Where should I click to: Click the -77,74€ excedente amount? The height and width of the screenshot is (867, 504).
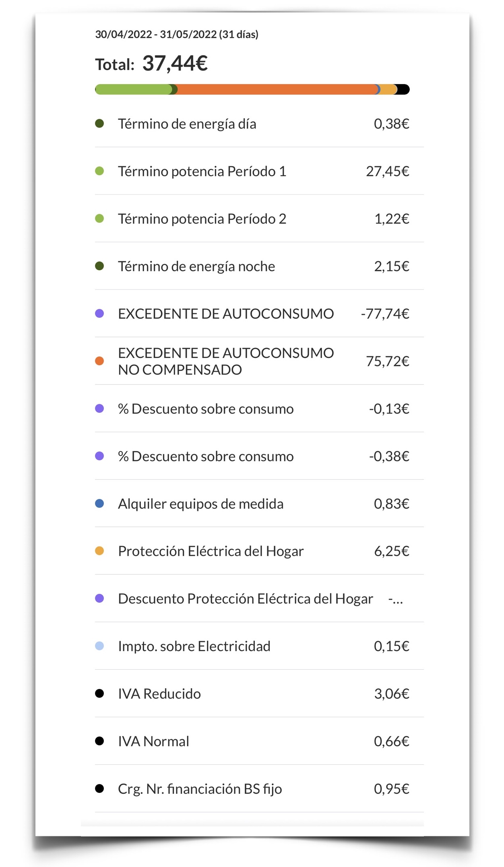[385, 314]
